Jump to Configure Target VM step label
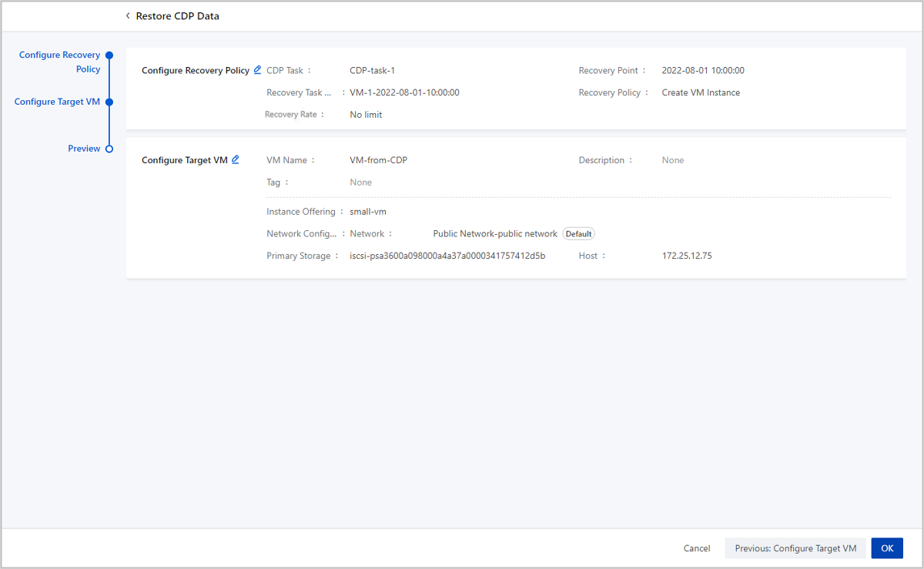The height and width of the screenshot is (569, 924). pyautogui.click(x=57, y=102)
